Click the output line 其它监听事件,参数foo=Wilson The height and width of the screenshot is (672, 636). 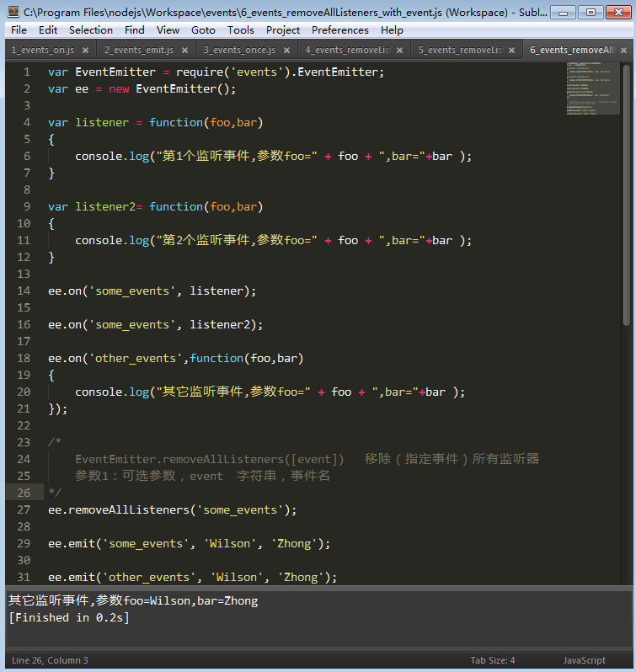pos(133,601)
